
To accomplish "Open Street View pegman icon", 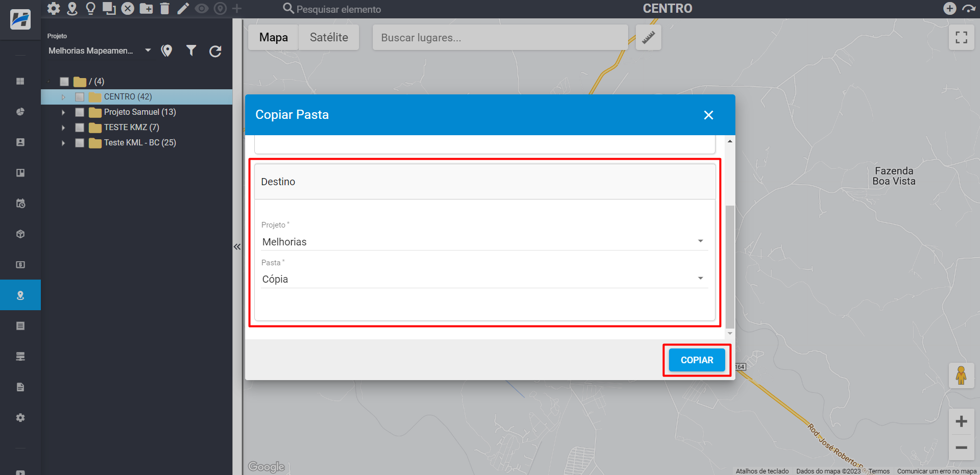I will click(961, 376).
